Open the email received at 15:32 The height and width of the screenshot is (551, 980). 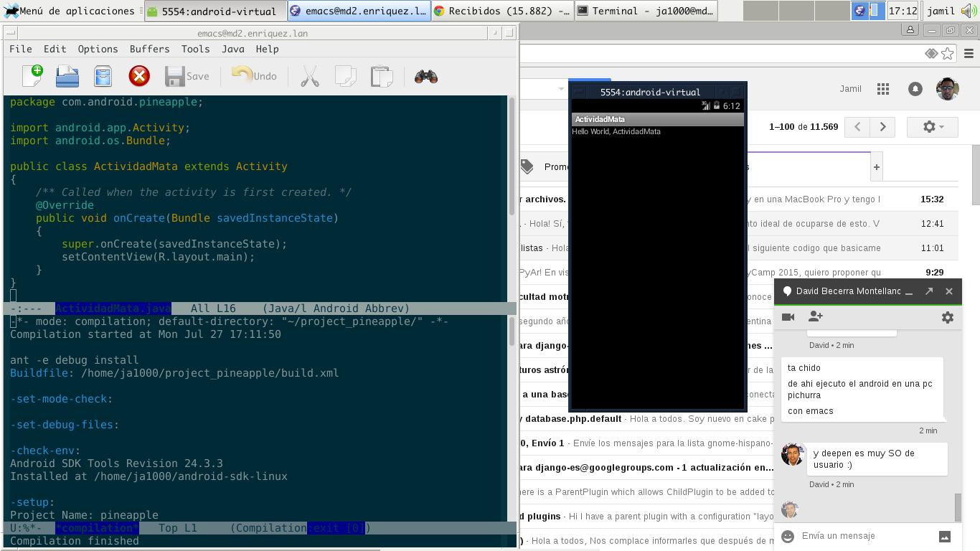click(739, 199)
